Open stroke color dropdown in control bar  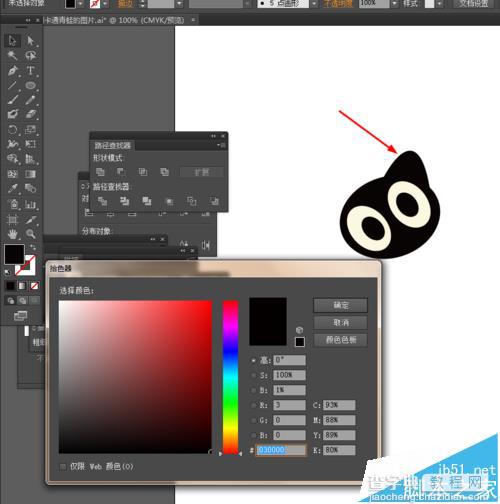[x=105, y=4]
